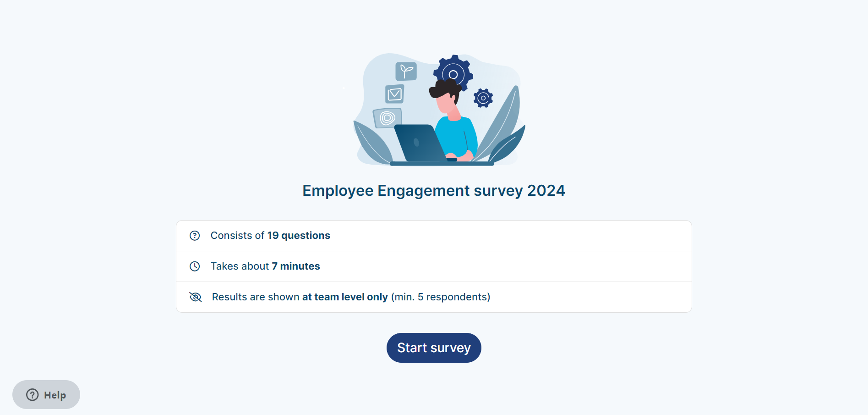This screenshot has width=868, height=415.
Task: Open the Help widget
Action: coord(46,394)
